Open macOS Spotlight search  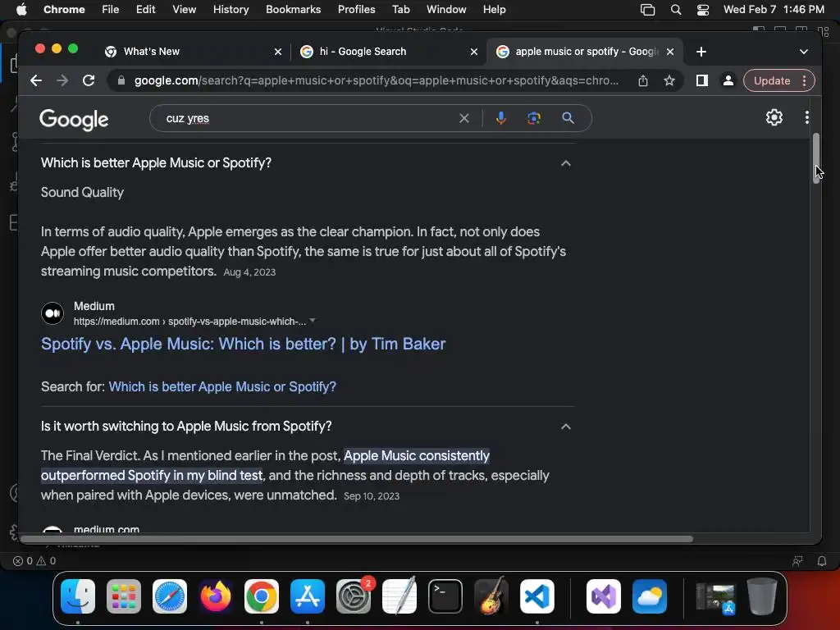676,10
